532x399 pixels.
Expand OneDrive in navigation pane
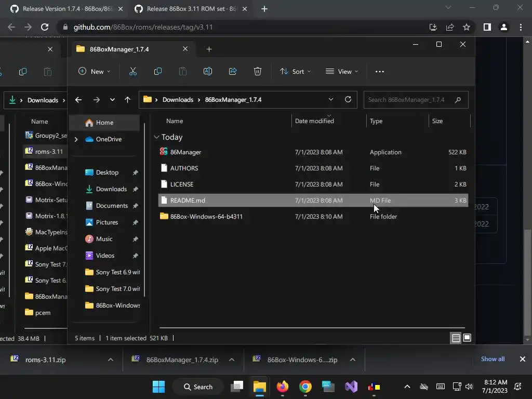[76, 139]
